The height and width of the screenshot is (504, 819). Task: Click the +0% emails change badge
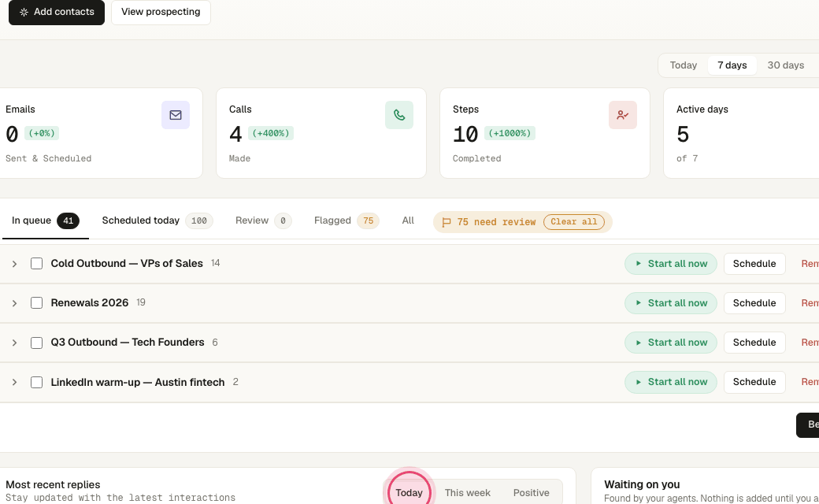pyautogui.click(x=42, y=133)
